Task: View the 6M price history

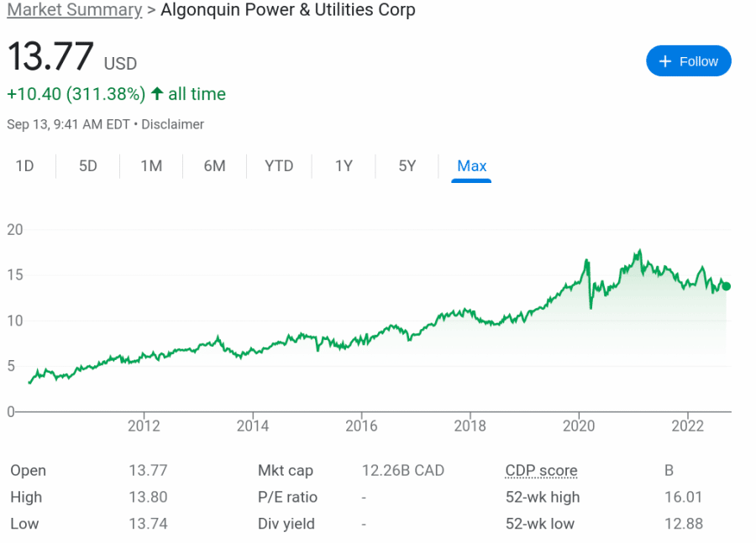Action: pyautogui.click(x=214, y=166)
